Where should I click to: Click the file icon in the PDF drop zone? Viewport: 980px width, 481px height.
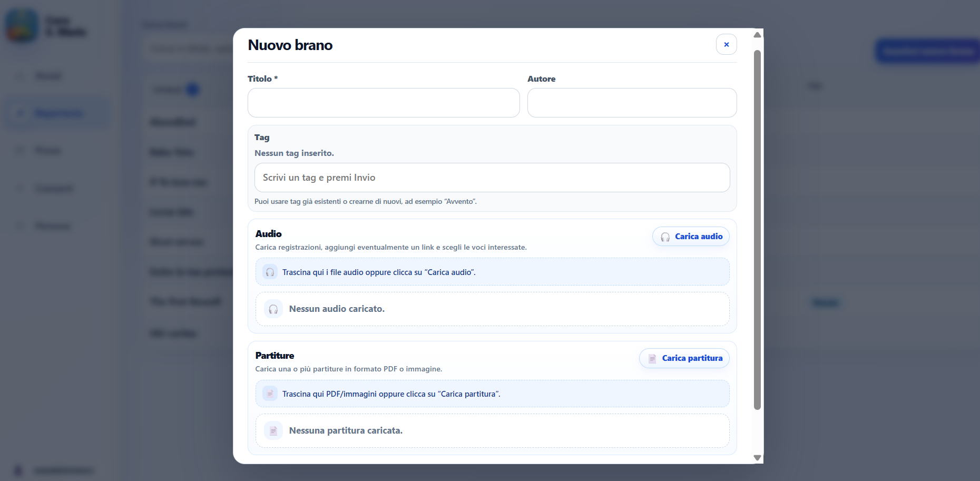[270, 394]
